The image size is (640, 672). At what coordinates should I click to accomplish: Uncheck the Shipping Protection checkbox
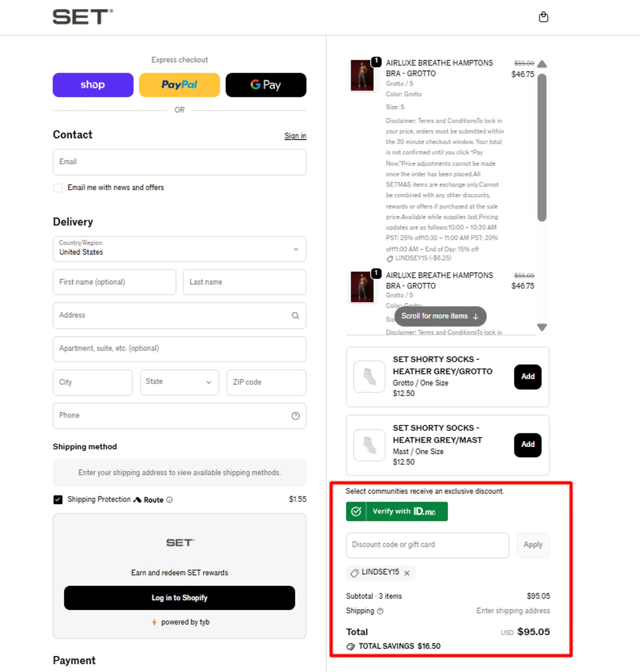pyautogui.click(x=58, y=500)
